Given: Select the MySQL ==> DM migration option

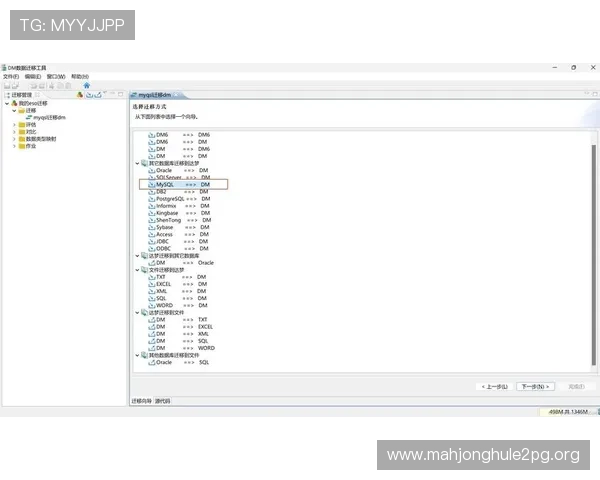Looking at the screenshot, I should (x=165, y=184).
